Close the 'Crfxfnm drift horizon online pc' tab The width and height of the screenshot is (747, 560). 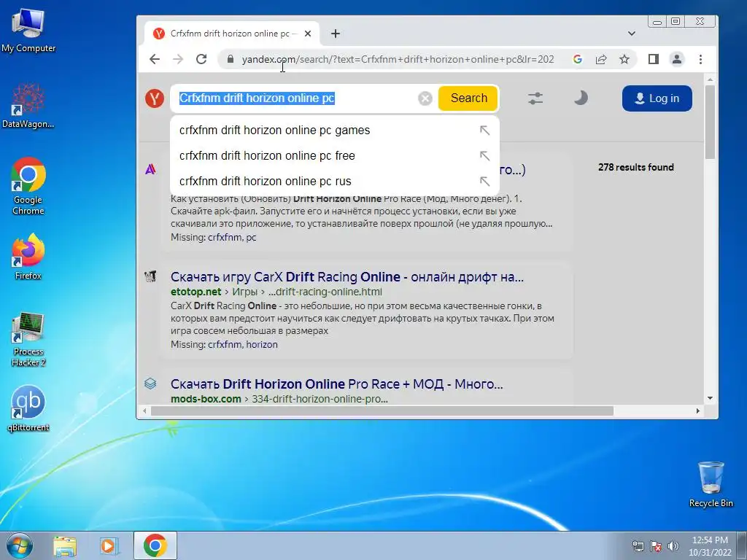tap(308, 34)
